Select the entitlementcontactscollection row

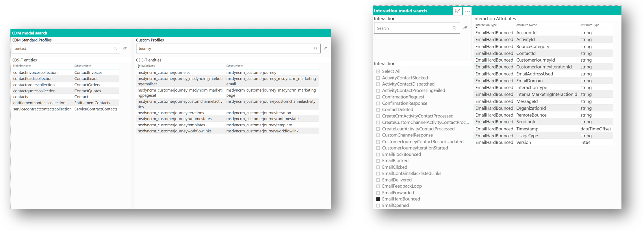point(65,103)
